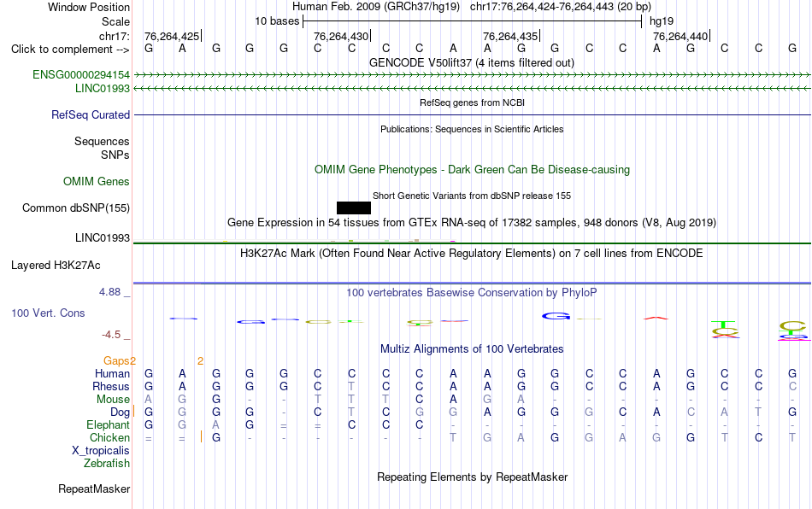The width and height of the screenshot is (812, 509).
Task: Click the Chicken species row label
Action: 109,437
